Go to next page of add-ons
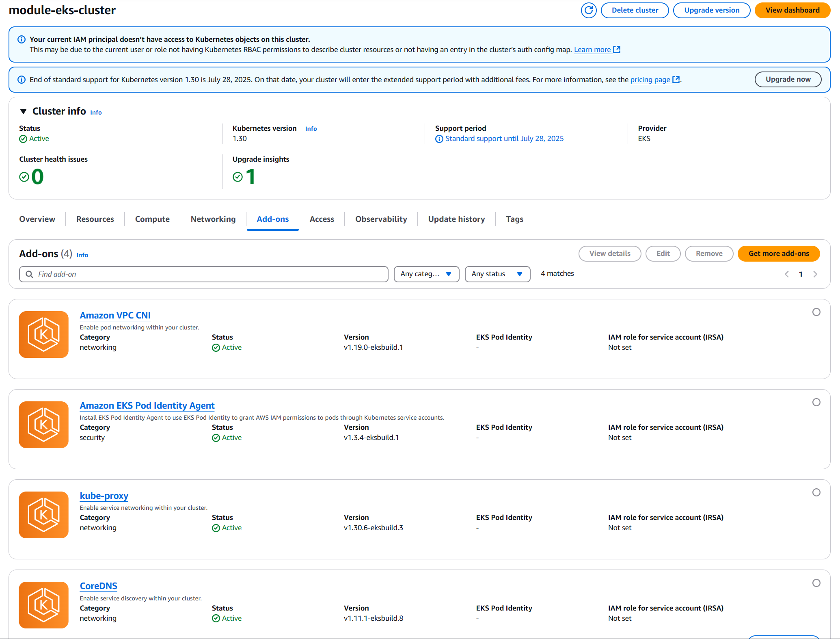The width and height of the screenshot is (840, 639). coord(815,274)
